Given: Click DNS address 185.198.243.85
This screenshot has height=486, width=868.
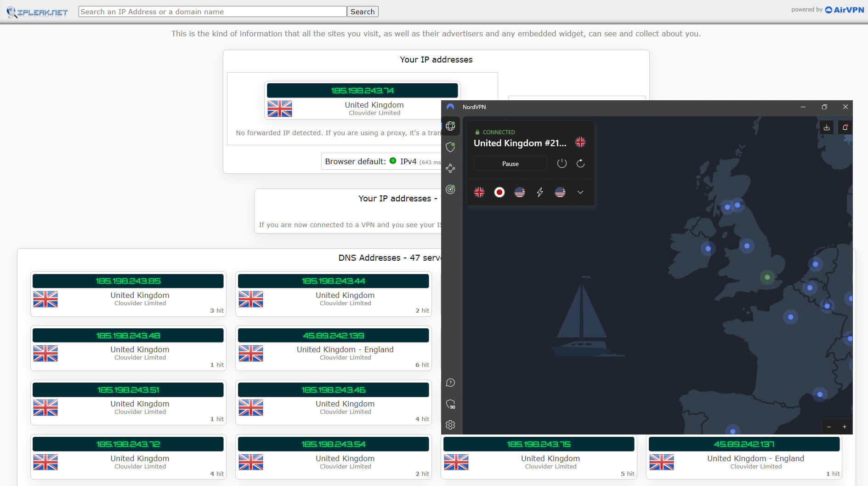Looking at the screenshot, I should point(128,281).
